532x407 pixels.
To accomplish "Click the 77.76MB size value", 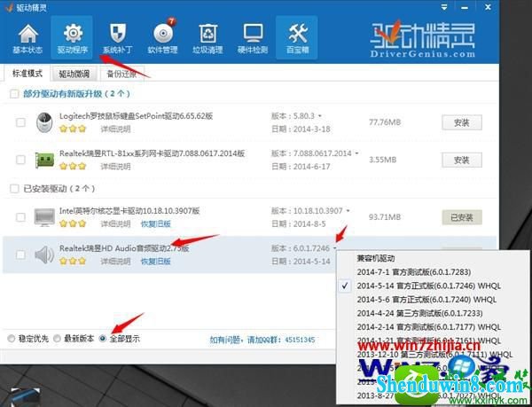I will tap(385, 122).
